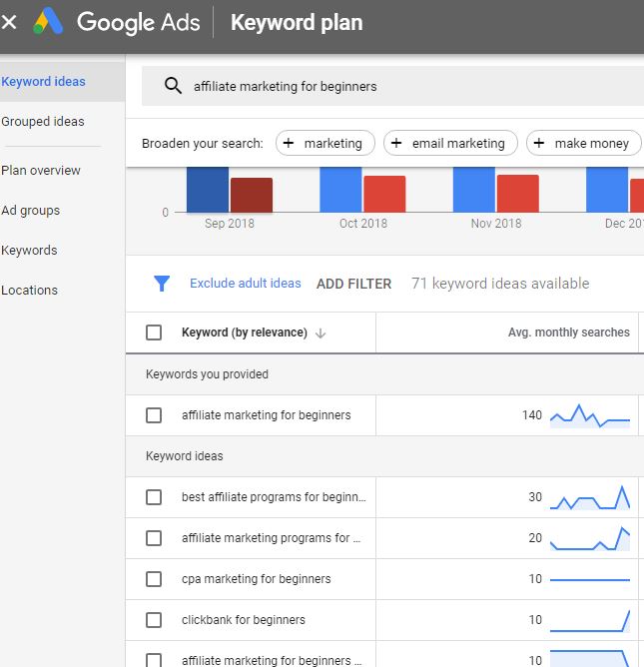Viewport: 644px width, 667px height.
Task: Click the 30 monthly searches value
Action: [535, 497]
